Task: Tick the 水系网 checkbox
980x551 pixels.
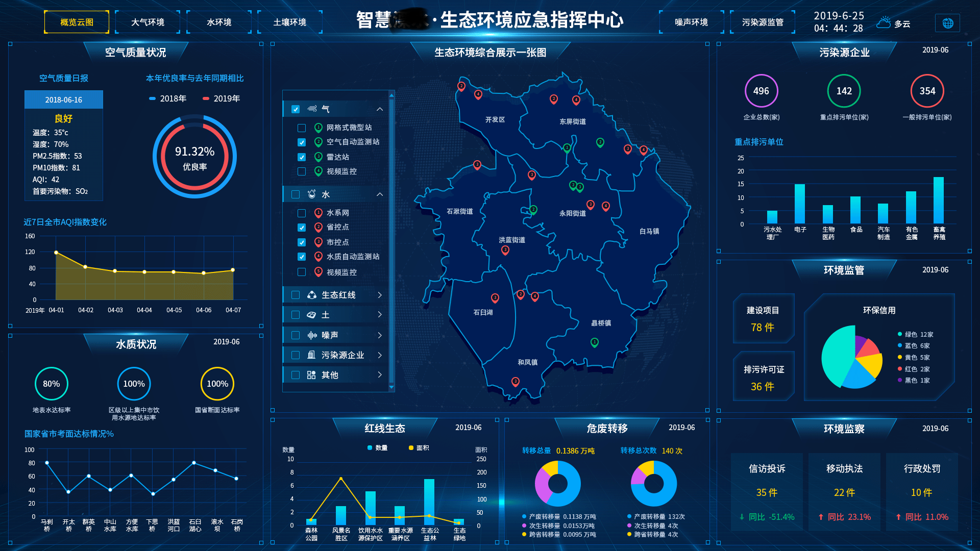Action: 302,213
